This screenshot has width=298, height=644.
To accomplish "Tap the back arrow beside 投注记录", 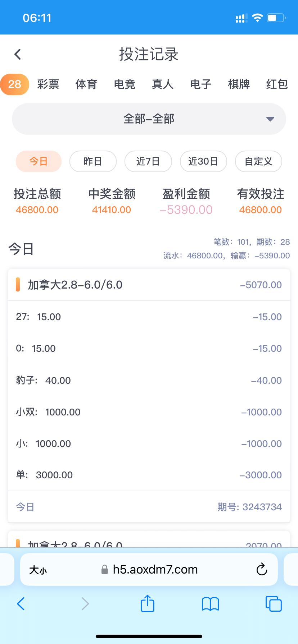I will [18, 54].
